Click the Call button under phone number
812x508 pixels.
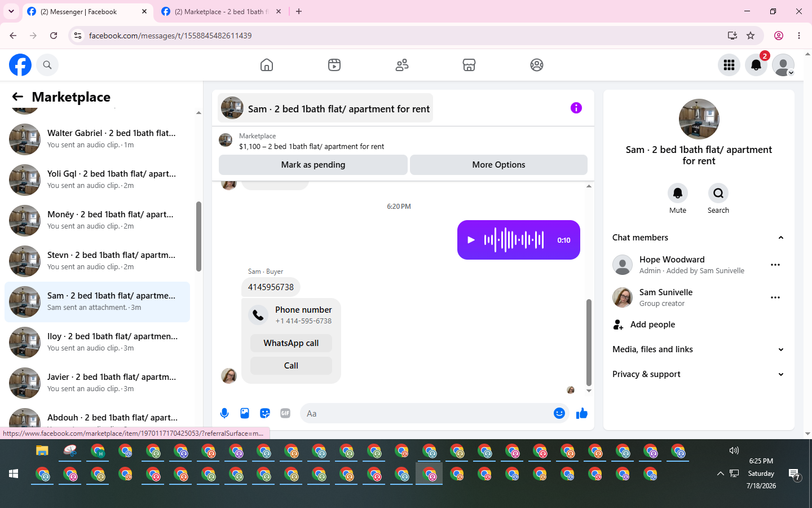coord(291,366)
